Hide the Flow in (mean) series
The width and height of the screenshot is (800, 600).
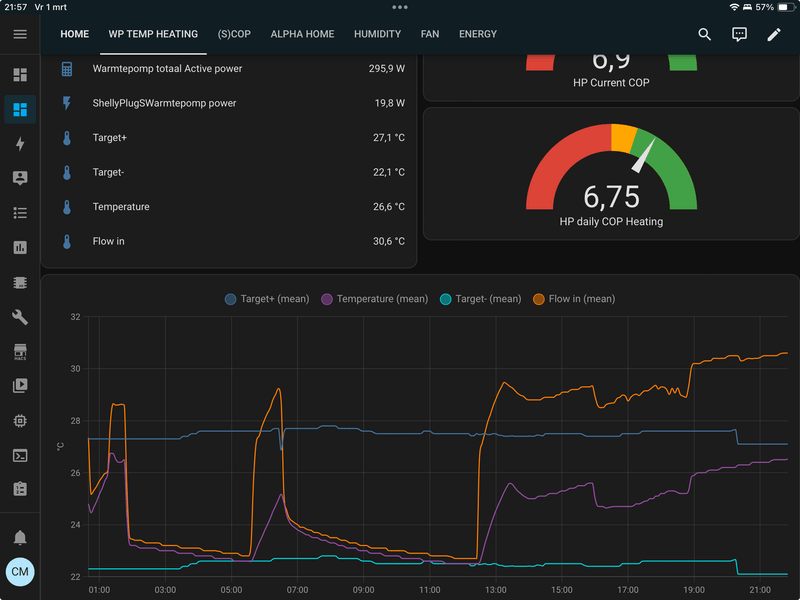(574, 299)
